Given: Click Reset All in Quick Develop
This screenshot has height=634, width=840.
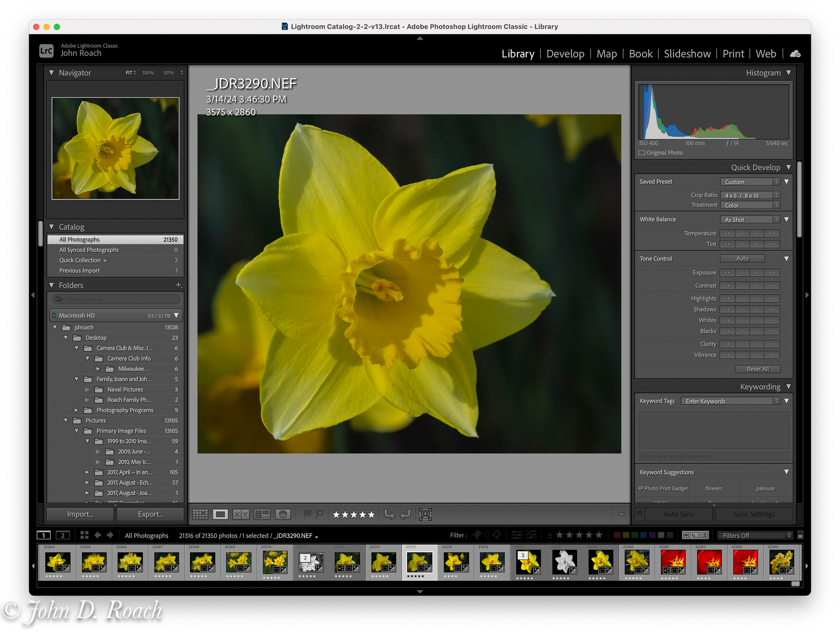Looking at the screenshot, I should tap(757, 369).
